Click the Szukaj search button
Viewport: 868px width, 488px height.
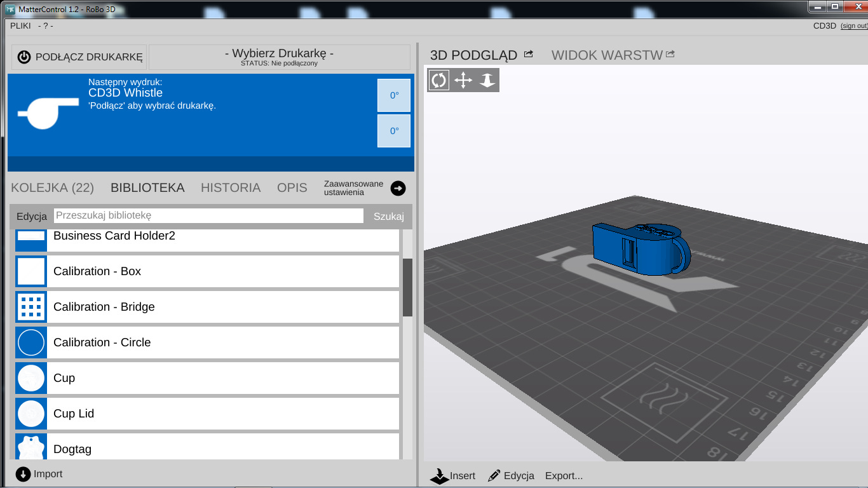tap(389, 216)
